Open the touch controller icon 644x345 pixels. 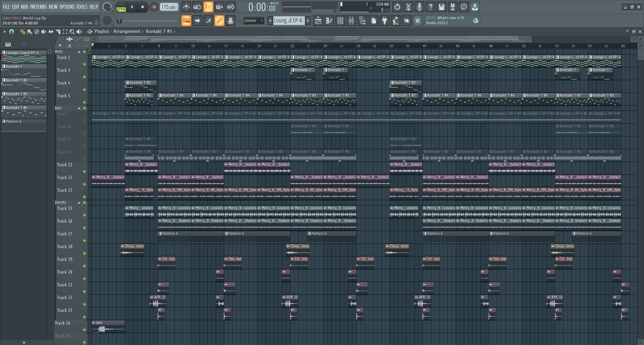point(407,20)
